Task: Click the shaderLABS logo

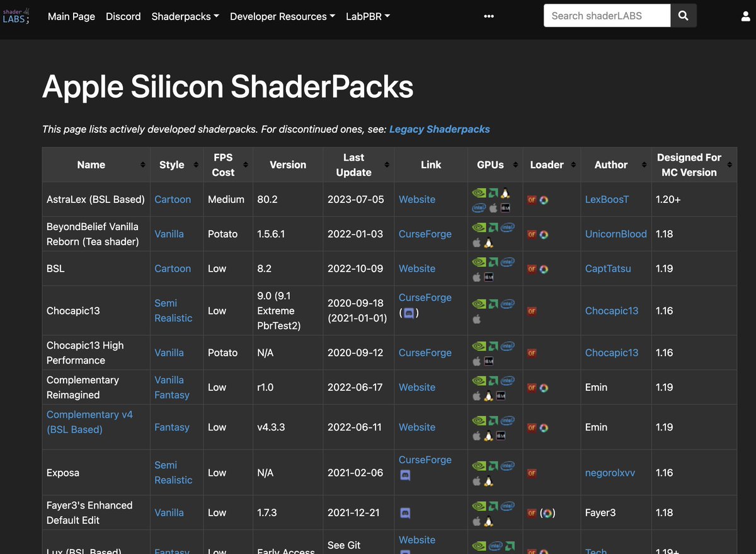Action: (x=16, y=16)
